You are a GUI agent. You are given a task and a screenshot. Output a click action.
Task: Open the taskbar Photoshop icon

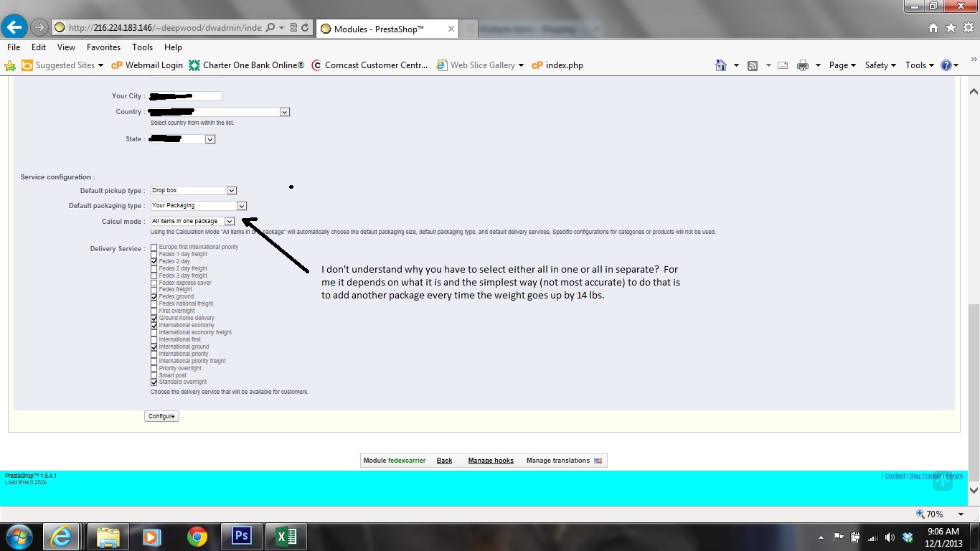point(242,536)
